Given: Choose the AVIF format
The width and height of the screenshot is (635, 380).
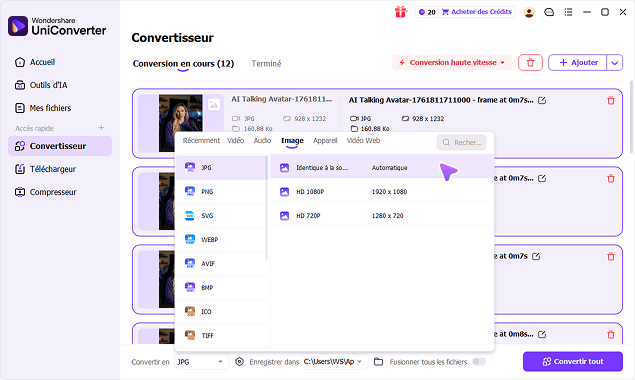Looking at the screenshot, I should [222, 263].
